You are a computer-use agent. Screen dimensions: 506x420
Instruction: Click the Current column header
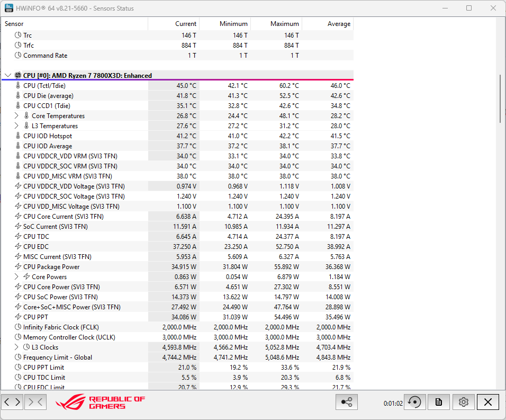click(174, 23)
